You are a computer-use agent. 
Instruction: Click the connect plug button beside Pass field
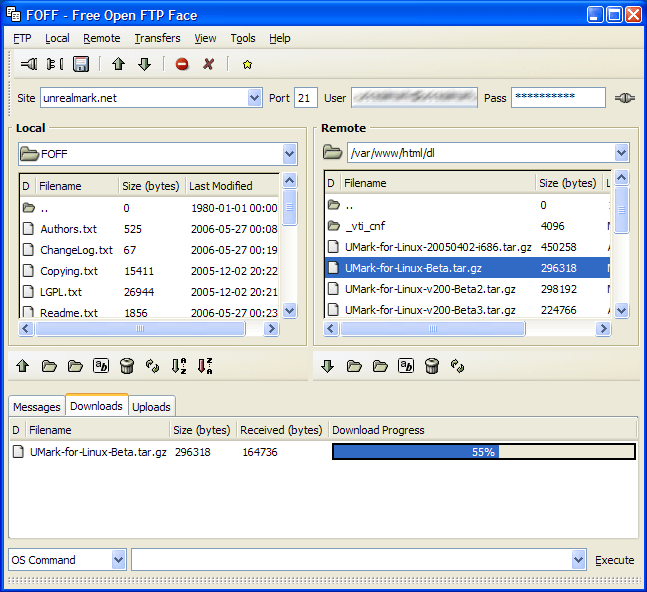click(625, 98)
